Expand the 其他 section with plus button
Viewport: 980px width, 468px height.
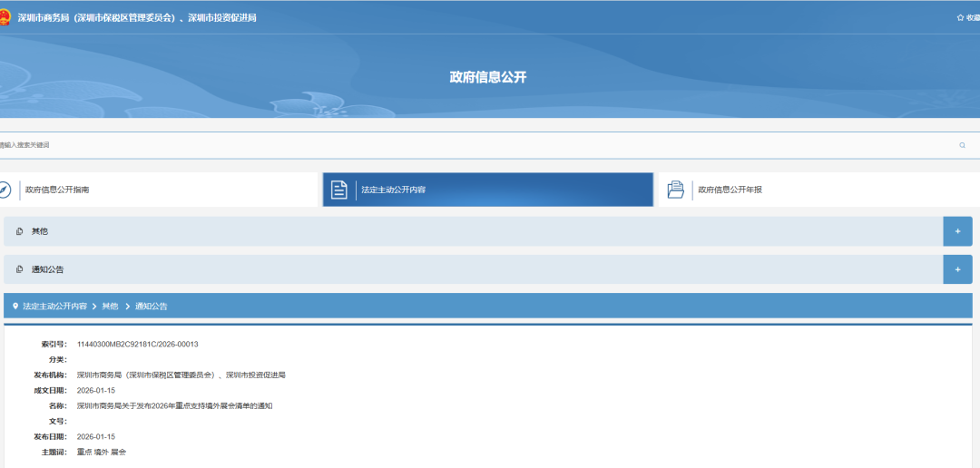point(957,231)
